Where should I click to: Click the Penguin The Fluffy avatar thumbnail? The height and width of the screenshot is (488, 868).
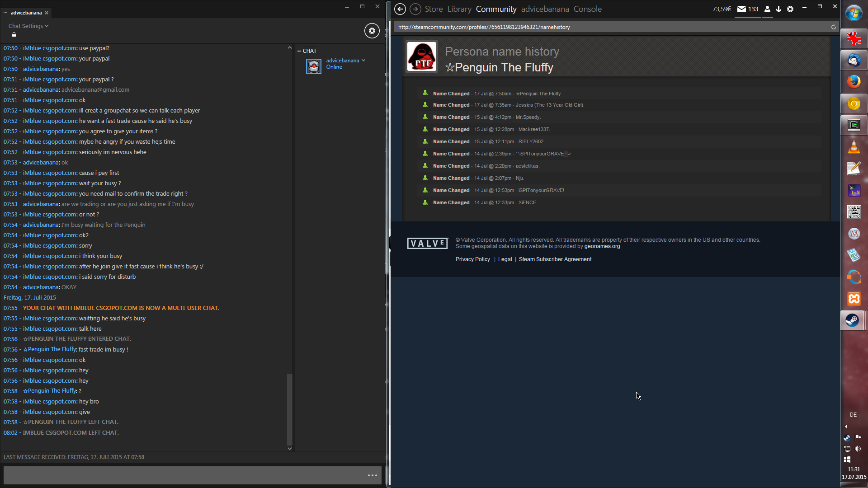pos(422,56)
